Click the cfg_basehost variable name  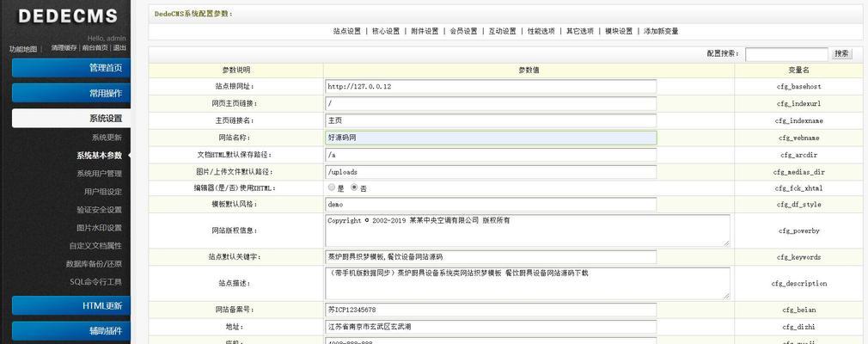(x=798, y=86)
